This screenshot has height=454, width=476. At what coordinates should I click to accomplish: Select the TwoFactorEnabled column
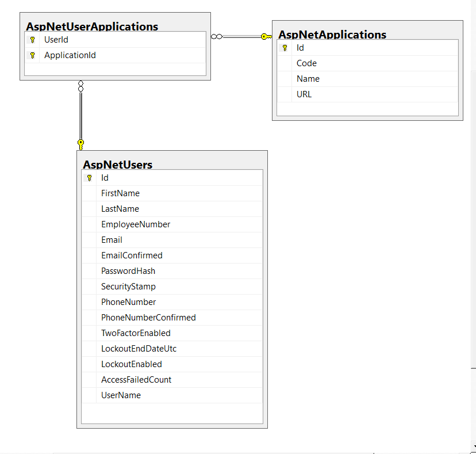[136, 333]
